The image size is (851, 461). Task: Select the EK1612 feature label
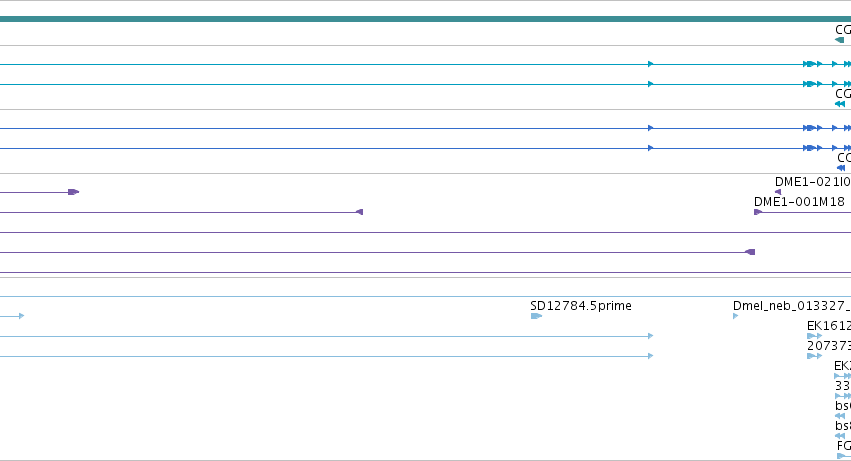pyautogui.click(x=829, y=326)
